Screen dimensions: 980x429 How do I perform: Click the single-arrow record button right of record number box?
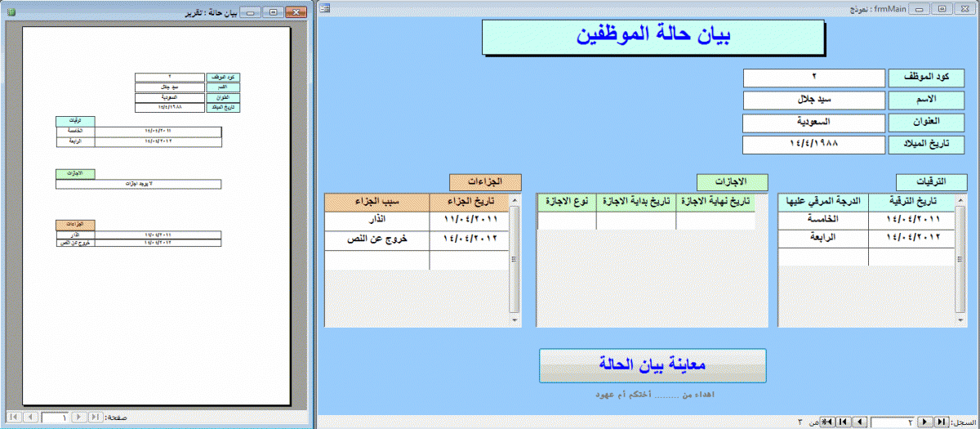[x=924, y=422]
